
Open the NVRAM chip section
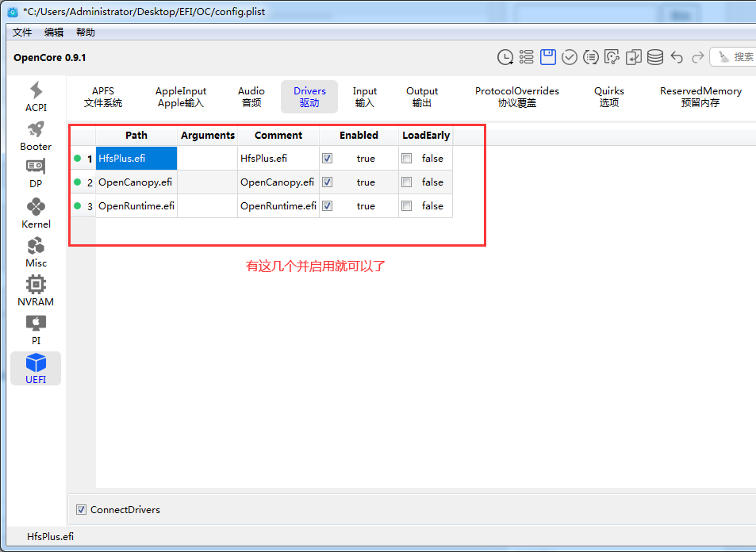(36, 290)
